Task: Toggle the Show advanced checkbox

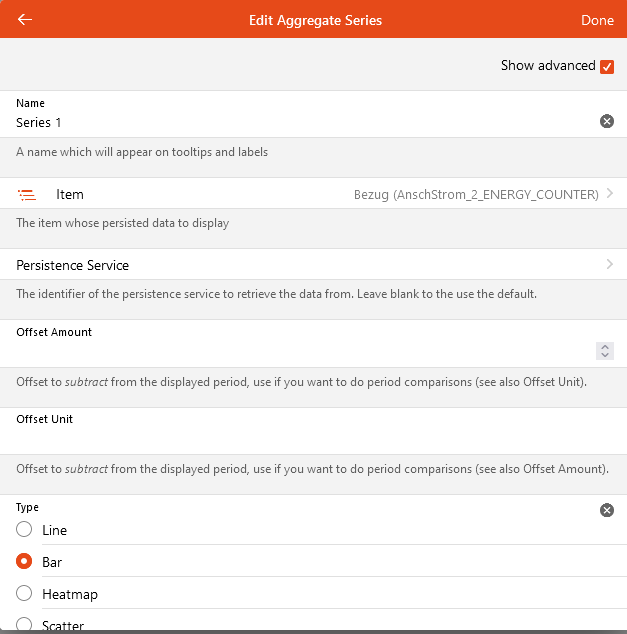Action: pos(606,66)
